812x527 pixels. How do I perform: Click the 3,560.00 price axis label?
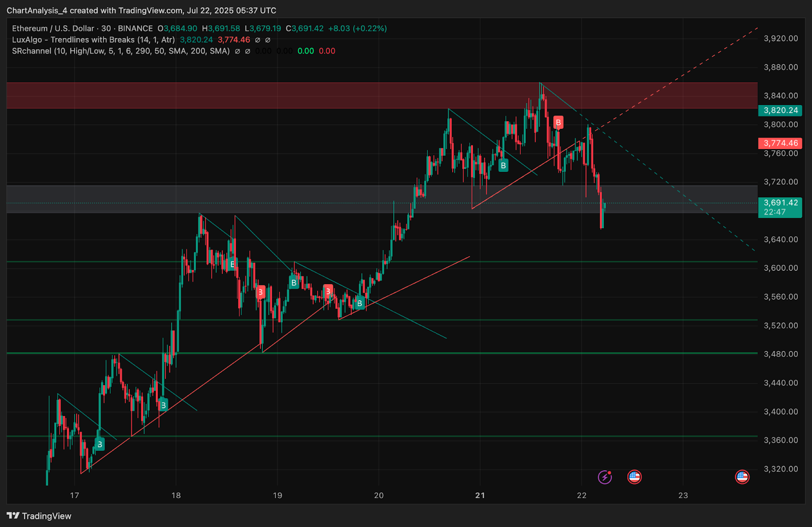pyautogui.click(x=781, y=297)
